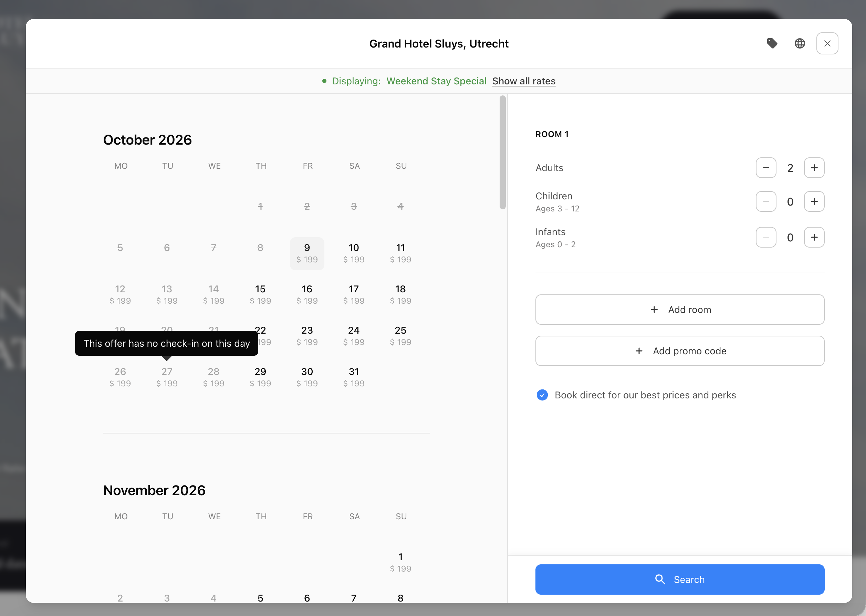
Task: Decrease the number of infants
Action: (x=766, y=237)
